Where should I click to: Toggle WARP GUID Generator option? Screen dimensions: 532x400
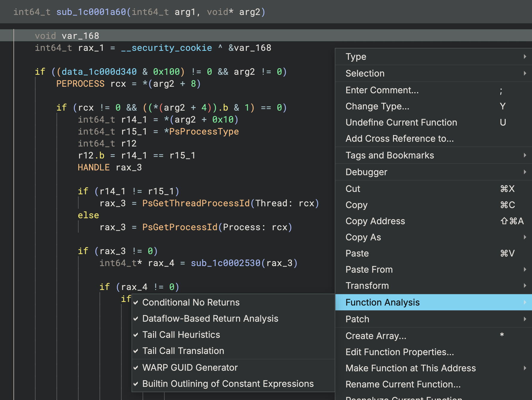233,367
